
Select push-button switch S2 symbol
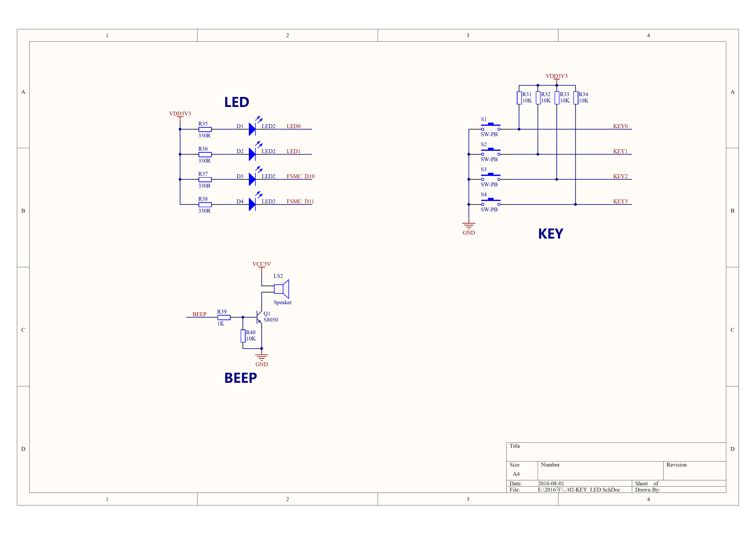coord(491,152)
